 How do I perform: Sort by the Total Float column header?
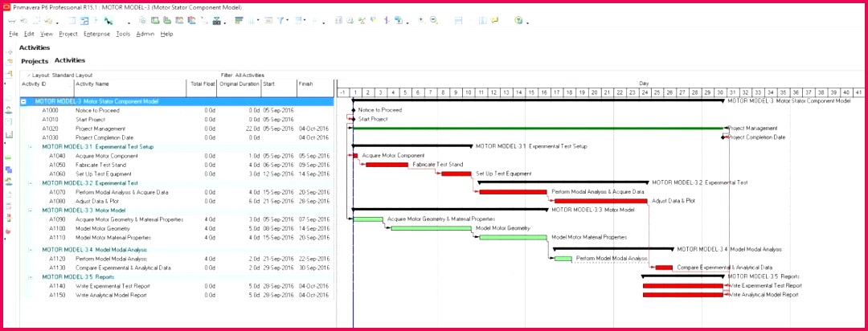203,84
